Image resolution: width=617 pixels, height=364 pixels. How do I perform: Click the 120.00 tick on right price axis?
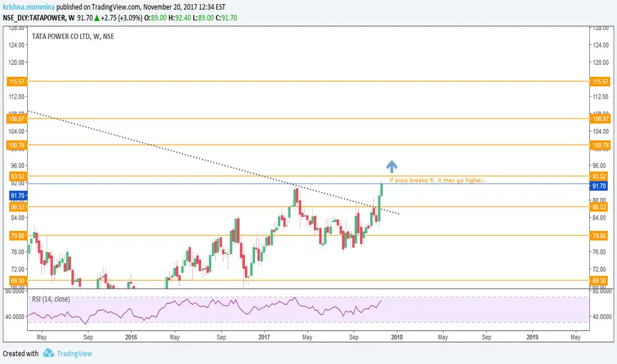(x=601, y=62)
